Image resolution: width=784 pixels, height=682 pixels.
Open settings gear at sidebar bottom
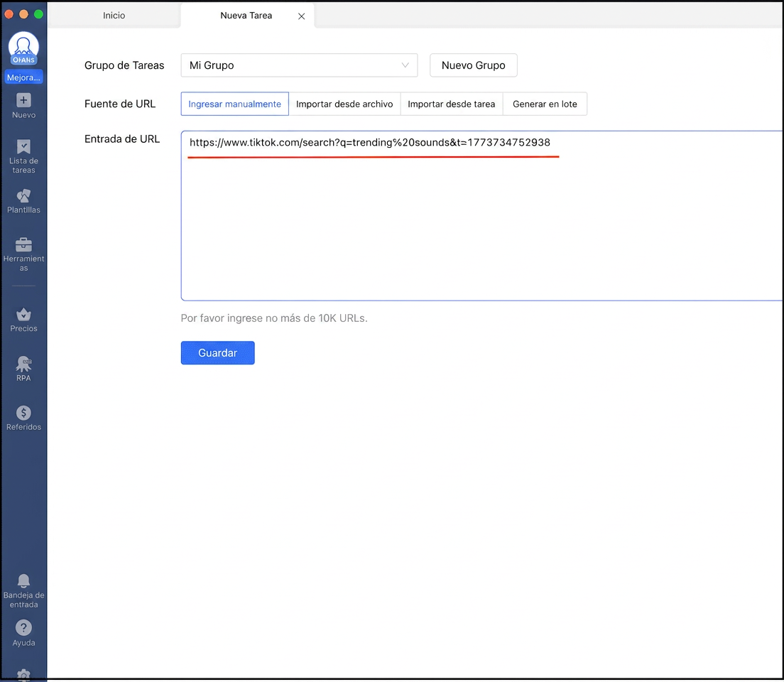(23, 674)
